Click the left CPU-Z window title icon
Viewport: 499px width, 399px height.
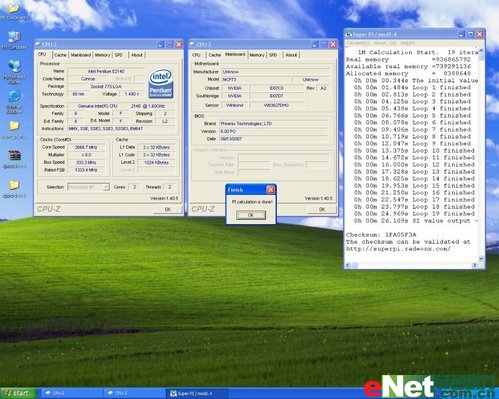point(38,44)
